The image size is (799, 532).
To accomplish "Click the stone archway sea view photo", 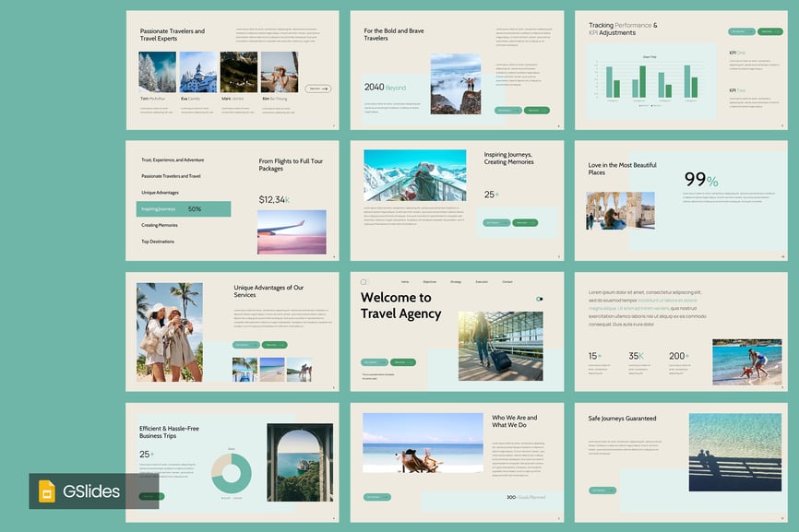I will 300,462.
